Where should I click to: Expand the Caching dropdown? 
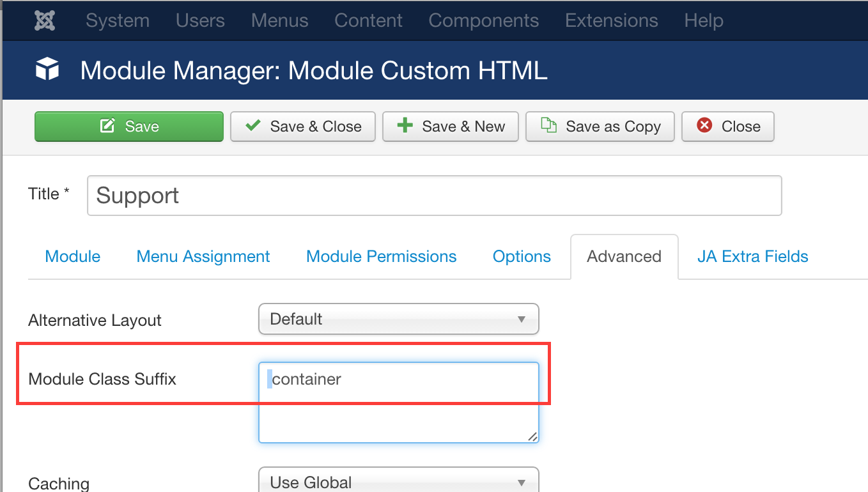[x=399, y=482]
